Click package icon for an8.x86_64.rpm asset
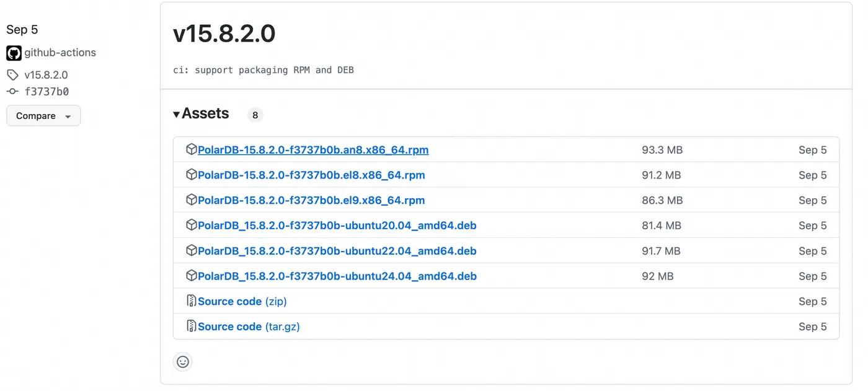This screenshot has height=391, width=868. pos(192,149)
